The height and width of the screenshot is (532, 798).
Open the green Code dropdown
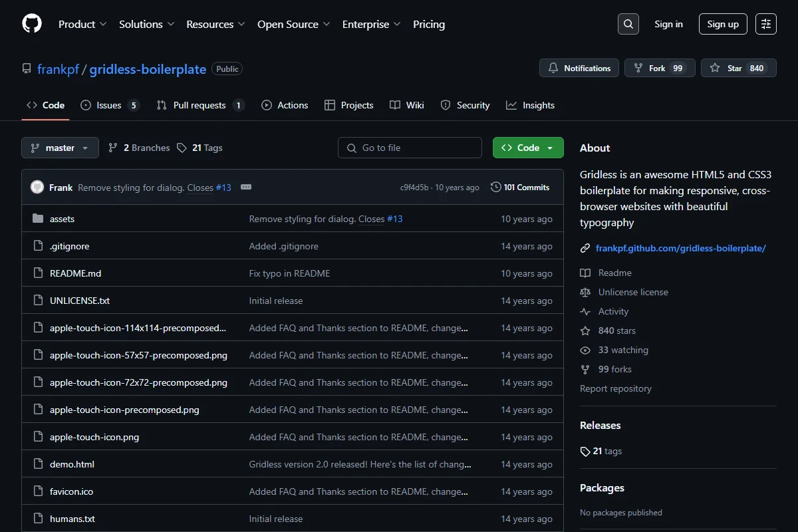(x=528, y=148)
